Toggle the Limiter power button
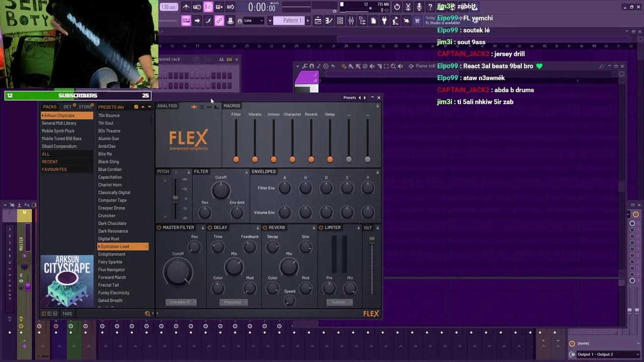The width and height of the screenshot is (644, 362). [x=321, y=227]
